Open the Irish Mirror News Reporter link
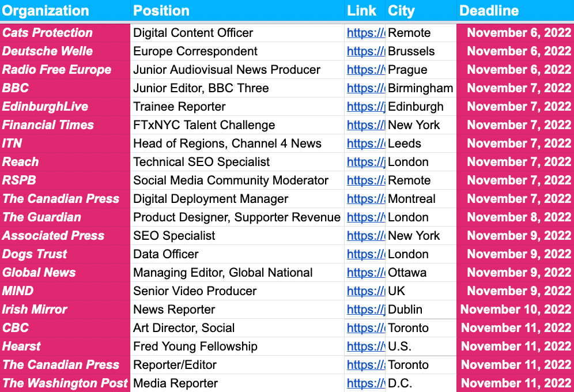Image resolution: width=574 pixels, height=392 pixels. tap(366, 310)
